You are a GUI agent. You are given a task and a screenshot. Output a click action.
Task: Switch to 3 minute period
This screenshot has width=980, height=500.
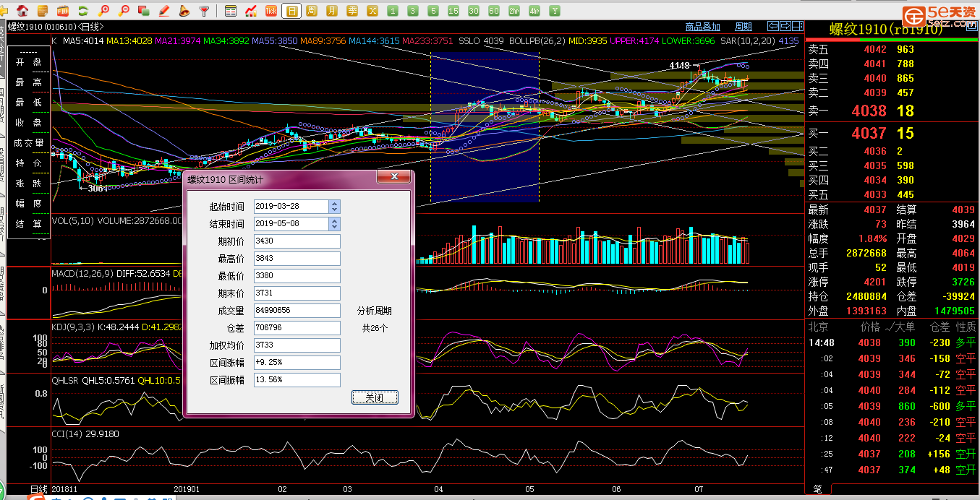click(x=413, y=11)
